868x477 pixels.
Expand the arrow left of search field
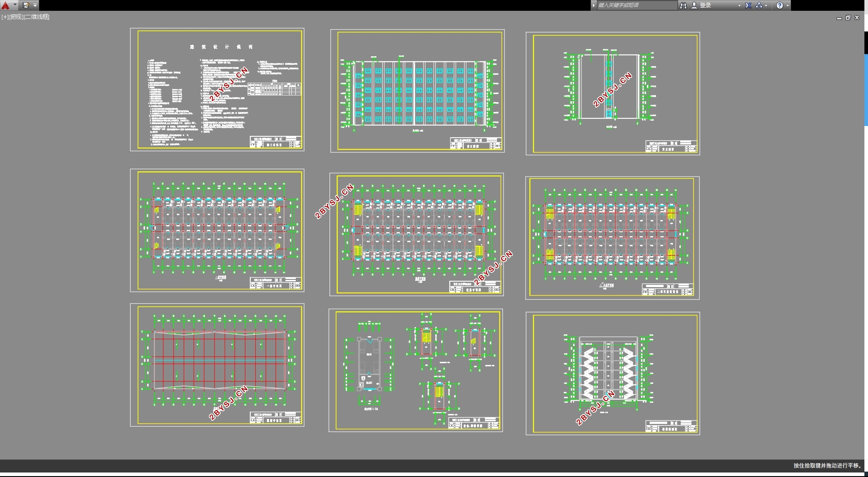coord(593,5)
